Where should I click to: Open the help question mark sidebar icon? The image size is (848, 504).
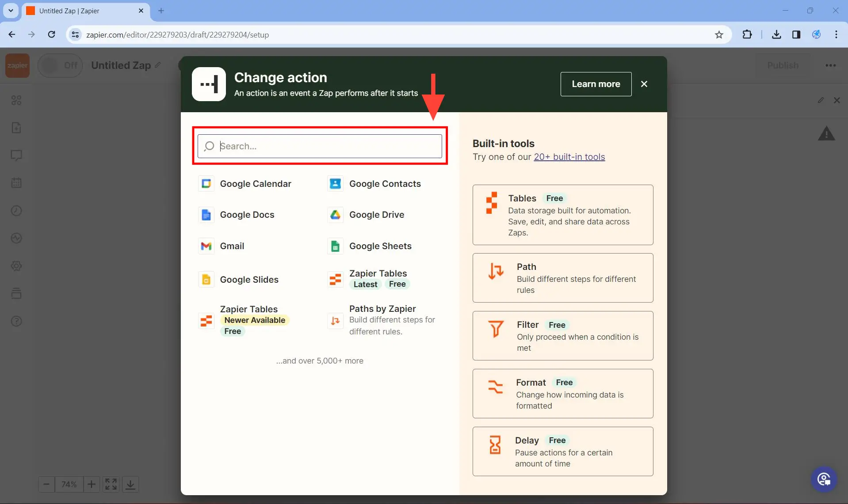coord(16,321)
